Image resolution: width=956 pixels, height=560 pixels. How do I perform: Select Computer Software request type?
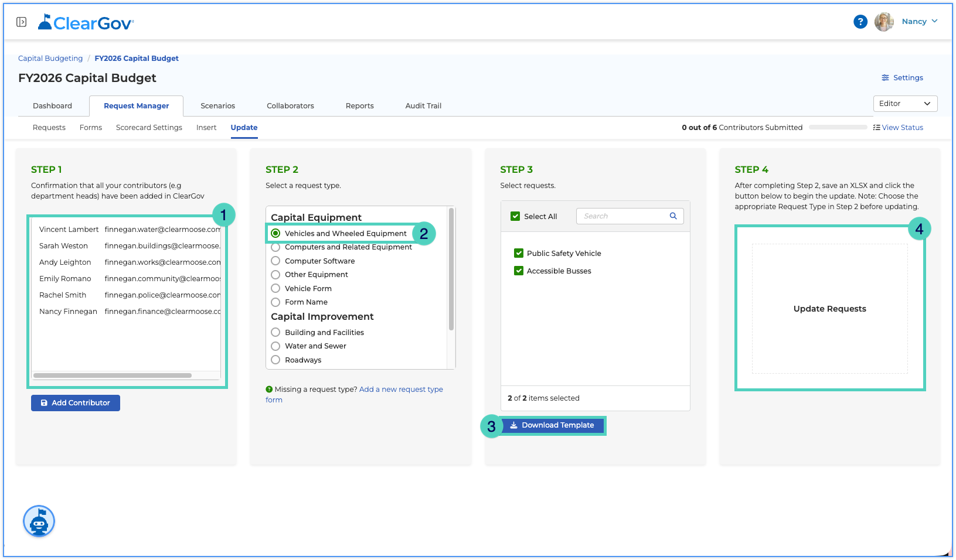click(275, 261)
